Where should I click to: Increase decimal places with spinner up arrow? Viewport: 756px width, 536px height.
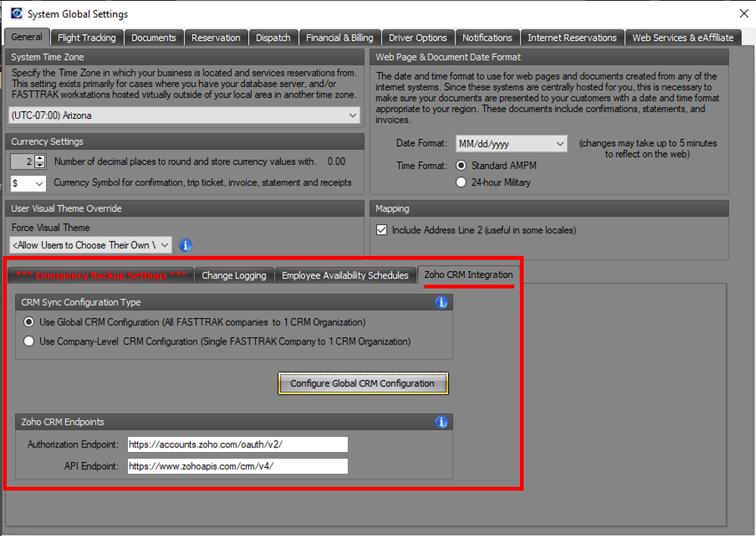click(40, 158)
